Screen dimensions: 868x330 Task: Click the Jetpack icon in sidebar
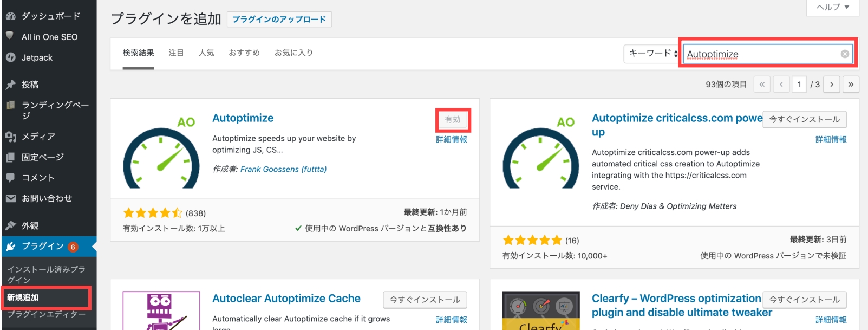[10, 57]
